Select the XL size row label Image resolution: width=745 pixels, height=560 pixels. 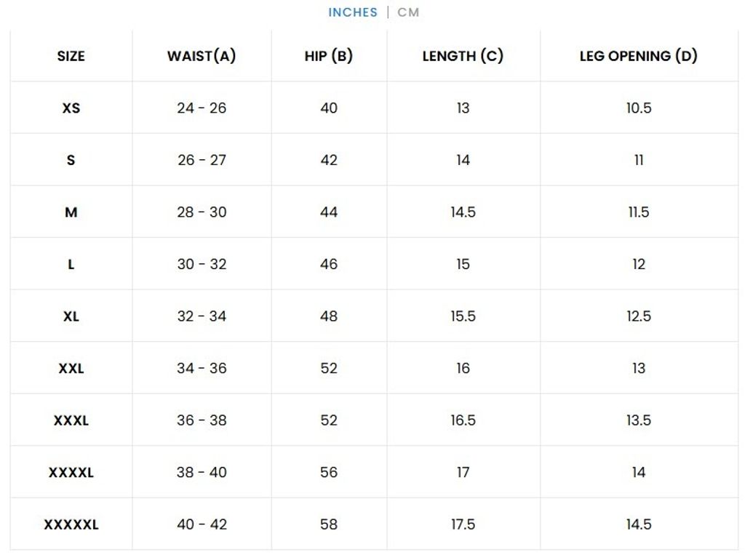(x=71, y=316)
